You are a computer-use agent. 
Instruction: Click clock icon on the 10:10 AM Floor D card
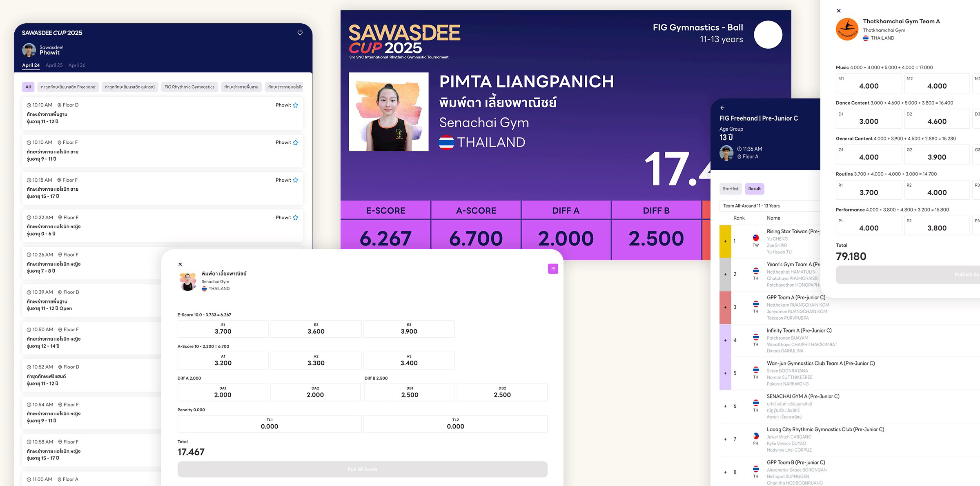pyautogui.click(x=29, y=105)
